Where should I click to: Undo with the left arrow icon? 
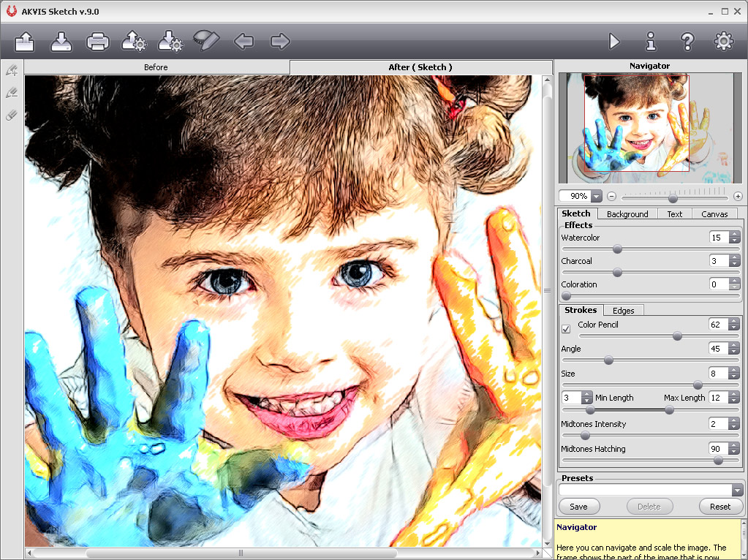pyautogui.click(x=243, y=42)
